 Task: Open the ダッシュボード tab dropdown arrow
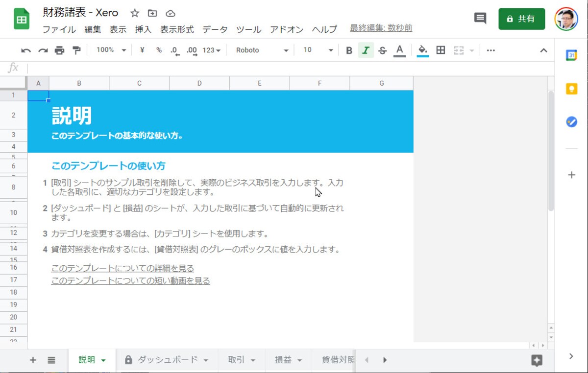(206, 361)
